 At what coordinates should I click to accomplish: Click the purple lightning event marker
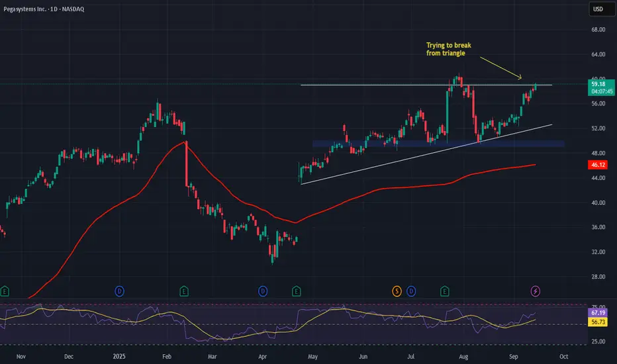pyautogui.click(x=535, y=292)
